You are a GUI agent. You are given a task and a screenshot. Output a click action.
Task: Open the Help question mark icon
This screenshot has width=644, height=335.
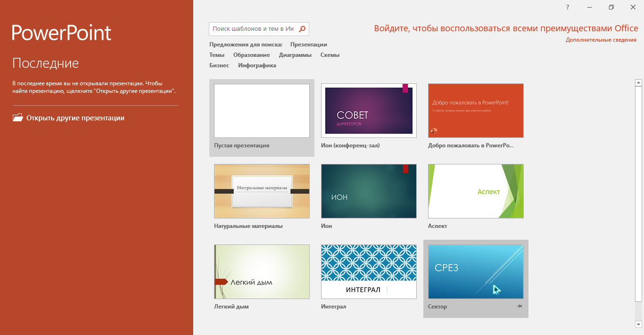pyautogui.click(x=567, y=7)
